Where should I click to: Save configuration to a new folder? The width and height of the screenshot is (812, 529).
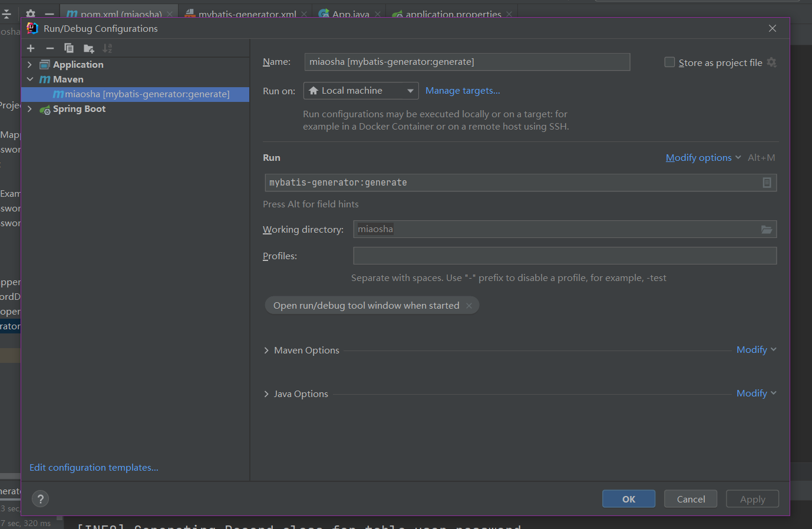point(88,48)
